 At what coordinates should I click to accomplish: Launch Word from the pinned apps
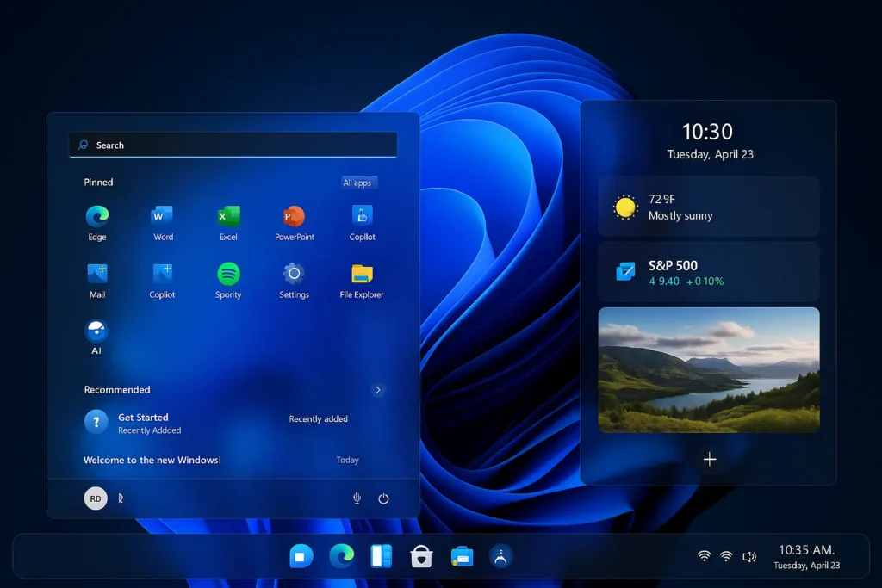pos(162,217)
